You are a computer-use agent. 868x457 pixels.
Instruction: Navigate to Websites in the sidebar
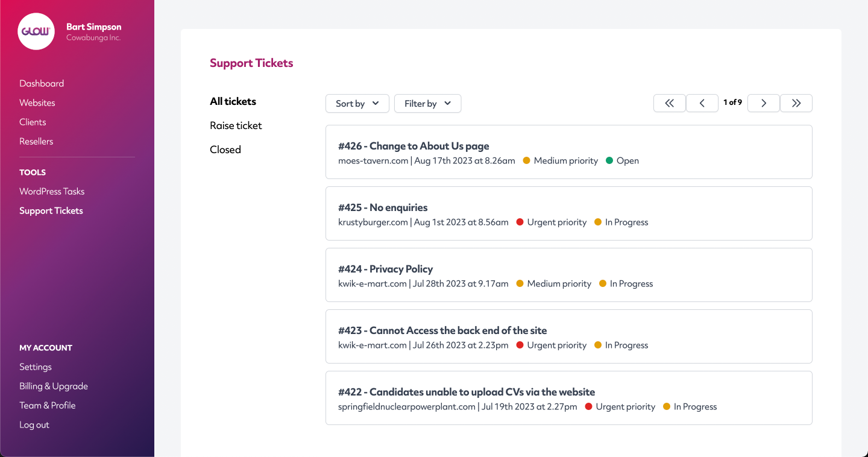tap(37, 102)
